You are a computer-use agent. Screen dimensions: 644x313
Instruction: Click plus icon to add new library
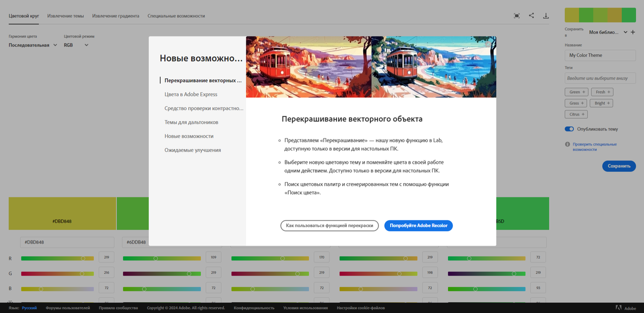click(x=633, y=32)
